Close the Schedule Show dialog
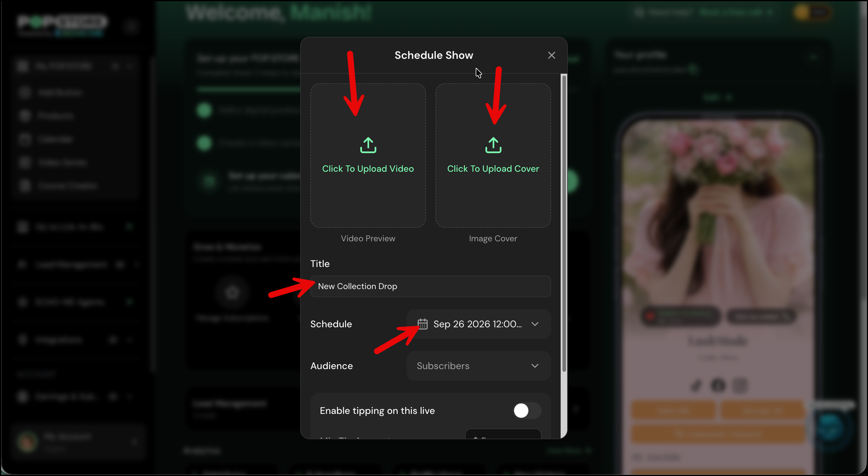The image size is (868, 476). point(551,55)
